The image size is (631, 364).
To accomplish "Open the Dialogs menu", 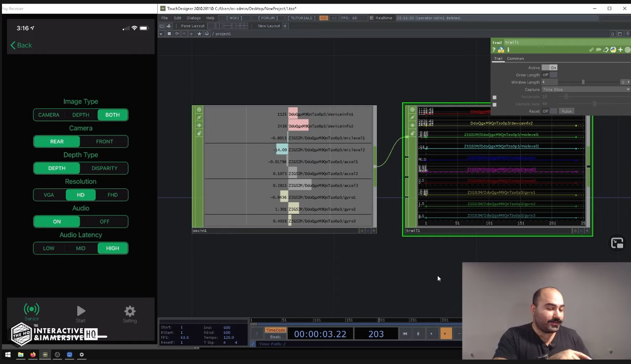I will coord(193,18).
